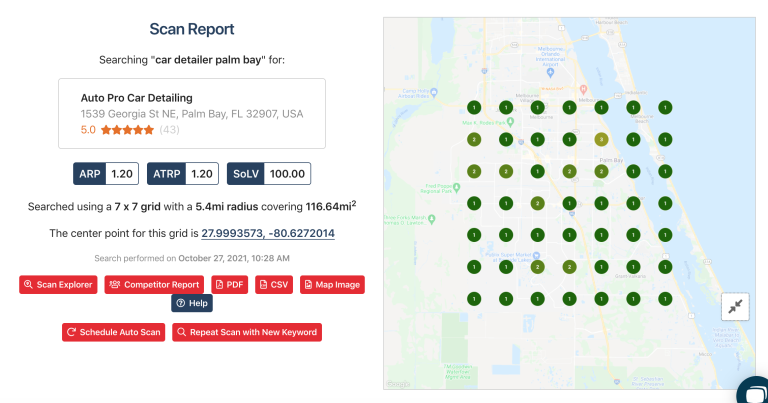768x403 pixels.
Task: Open the Competitor Report
Action: 154,284
